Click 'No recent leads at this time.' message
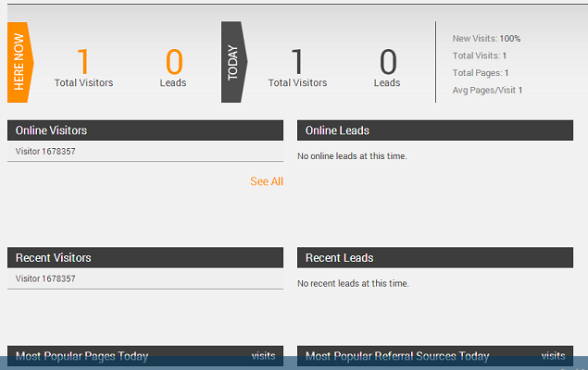This screenshot has width=588, height=370. click(353, 283)
